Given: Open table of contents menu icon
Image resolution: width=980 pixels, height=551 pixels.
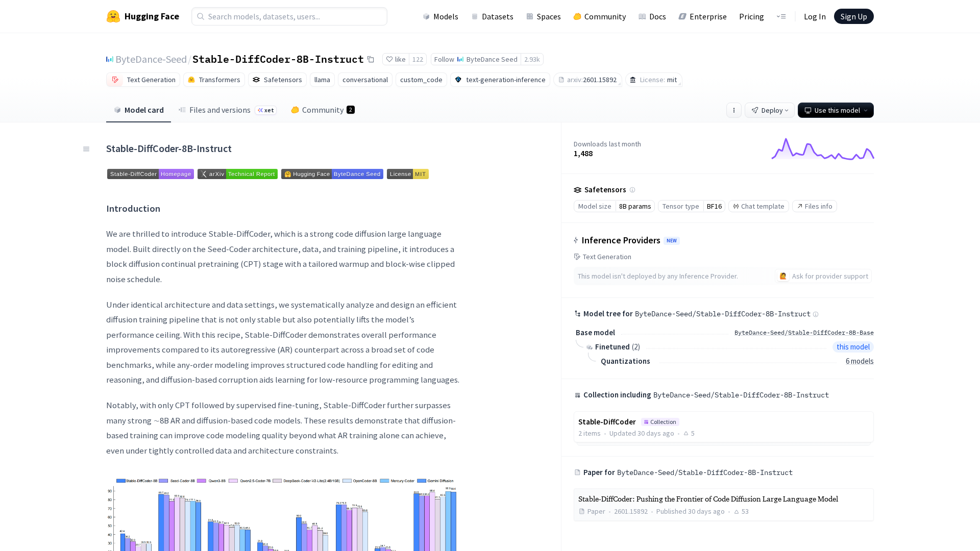Looking at the screenshot, I should tap(86, 149).
